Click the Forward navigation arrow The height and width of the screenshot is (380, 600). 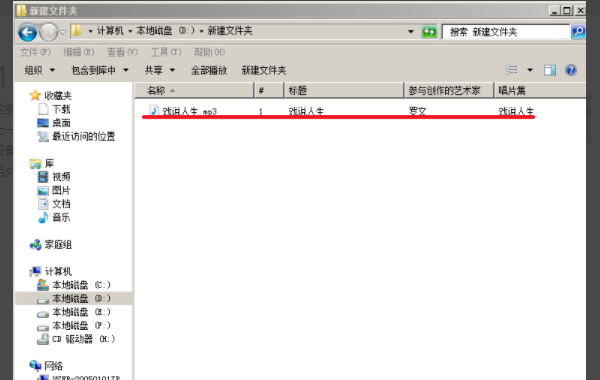[49, 32]
